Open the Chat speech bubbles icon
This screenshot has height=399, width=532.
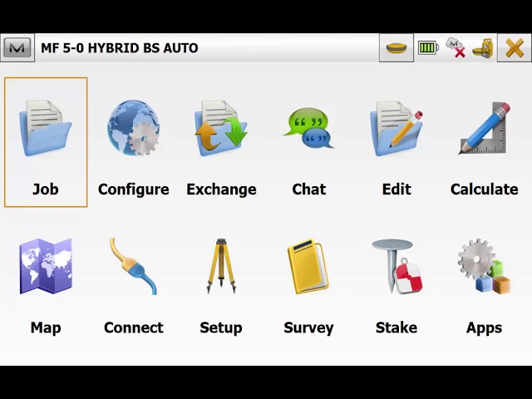(x=308, y=129)
